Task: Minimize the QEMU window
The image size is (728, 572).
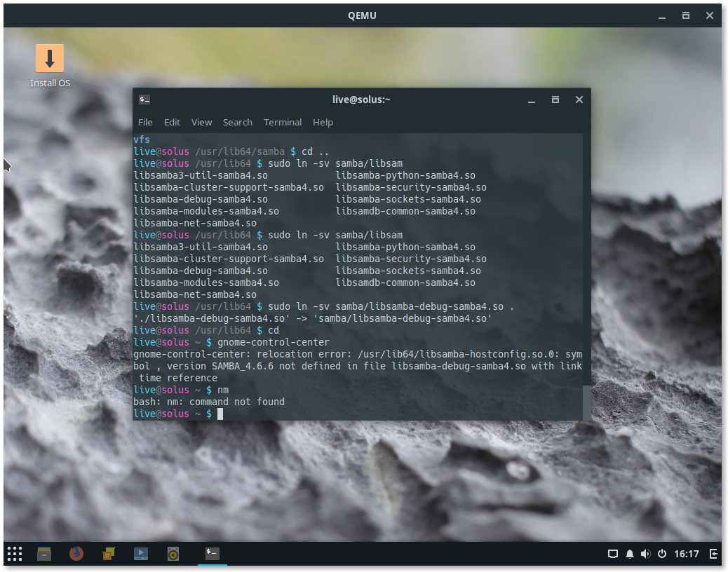Action: (662, 16)
